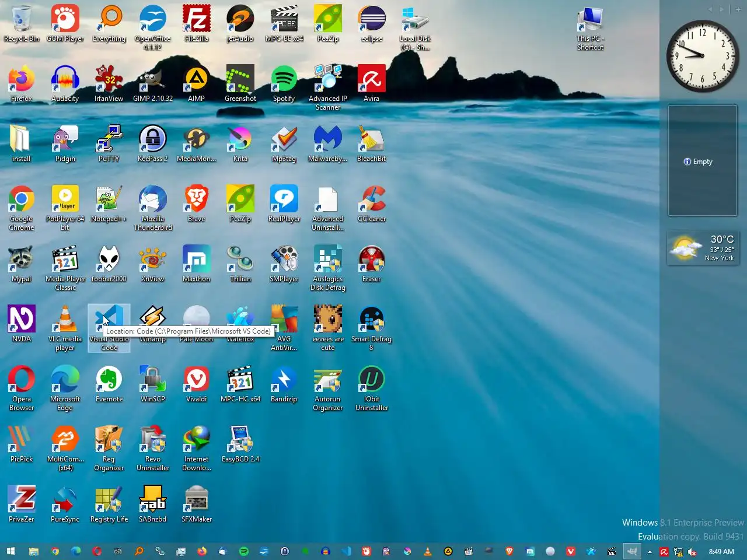Open the Autorun Organizer shortcut
Viewport: 747px width, 560px height.
coord(328,388)
